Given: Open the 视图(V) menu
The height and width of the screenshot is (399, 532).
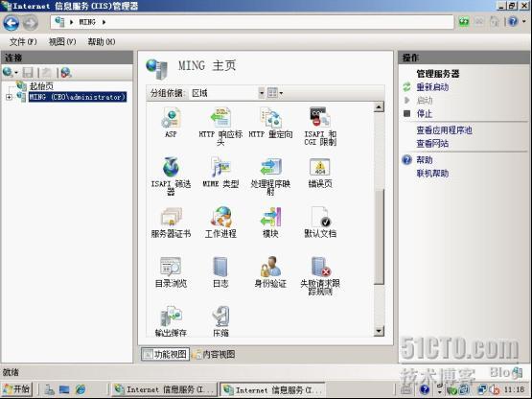Looking at the screenshot, I should (62, 42).
